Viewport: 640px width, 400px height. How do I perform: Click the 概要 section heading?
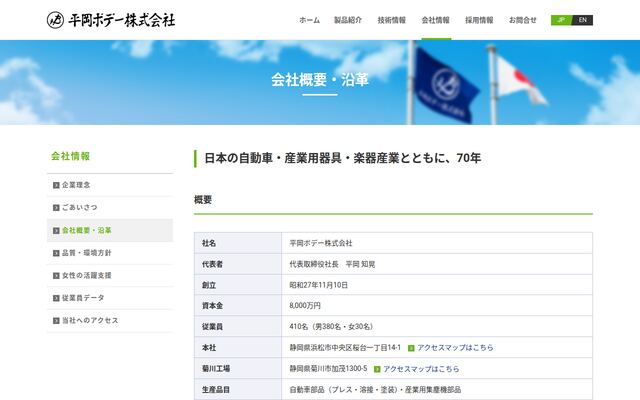pos(203,200)
